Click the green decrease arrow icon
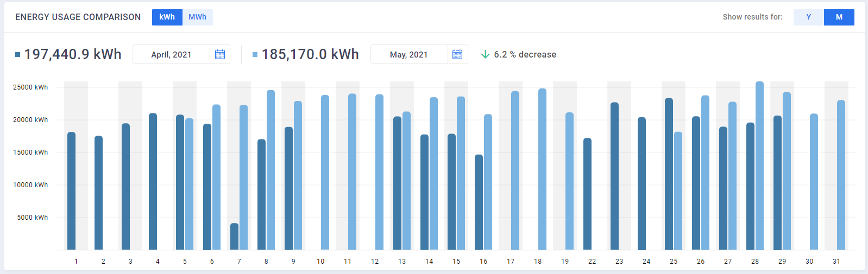This screenshot has width=868, height=274. 486,54
